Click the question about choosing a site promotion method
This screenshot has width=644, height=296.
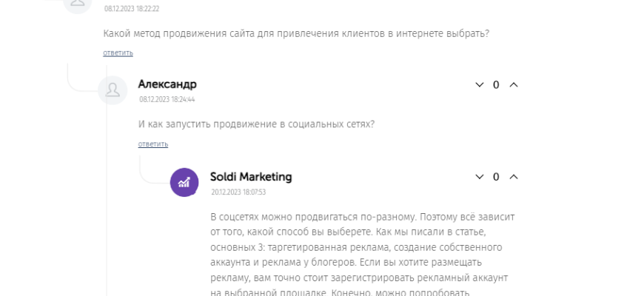298,33
